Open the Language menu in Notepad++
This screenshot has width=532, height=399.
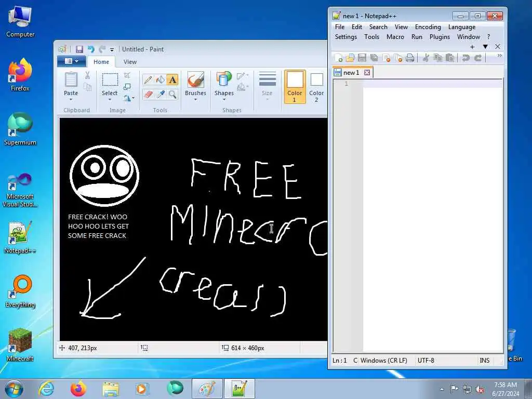pos(462,27)
